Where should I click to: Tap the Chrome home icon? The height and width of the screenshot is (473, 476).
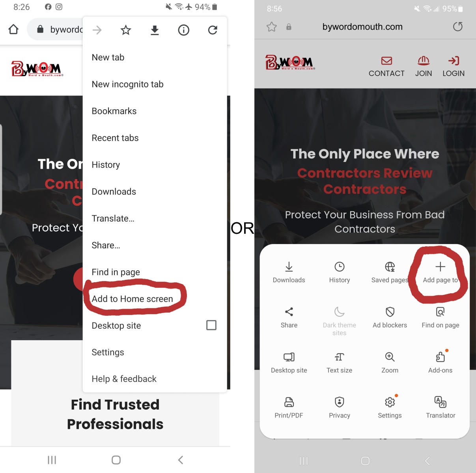13,30
